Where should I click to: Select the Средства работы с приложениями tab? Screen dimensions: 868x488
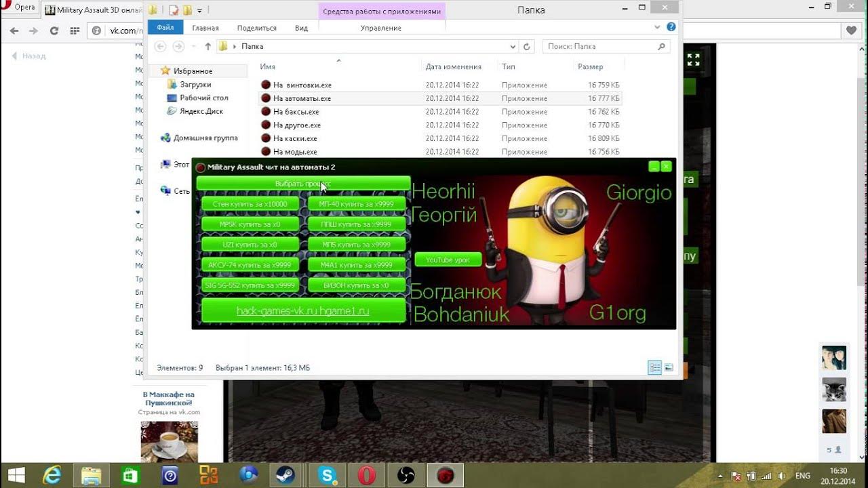click(382, 11)
